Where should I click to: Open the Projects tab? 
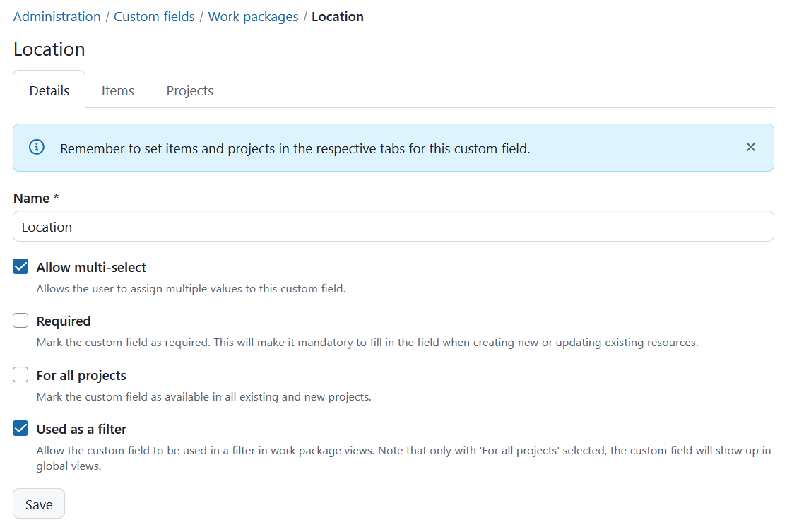(x=189, y=90)
